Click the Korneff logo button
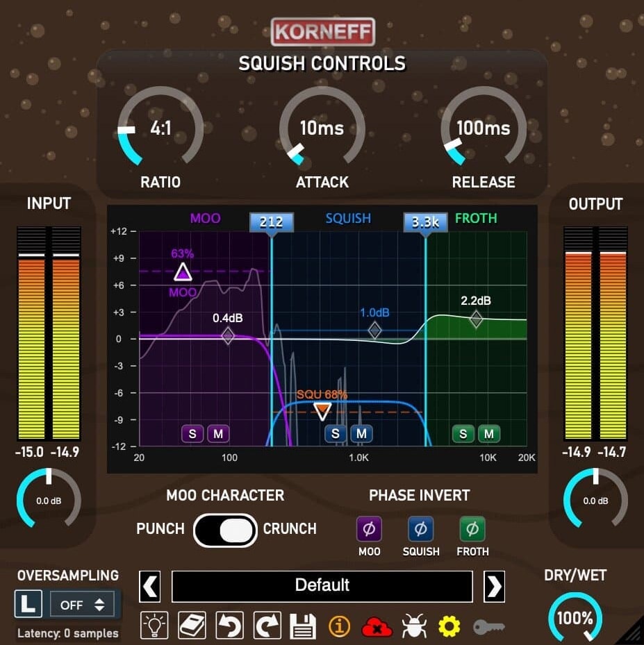The image size is (644, 645). (322, 32)
